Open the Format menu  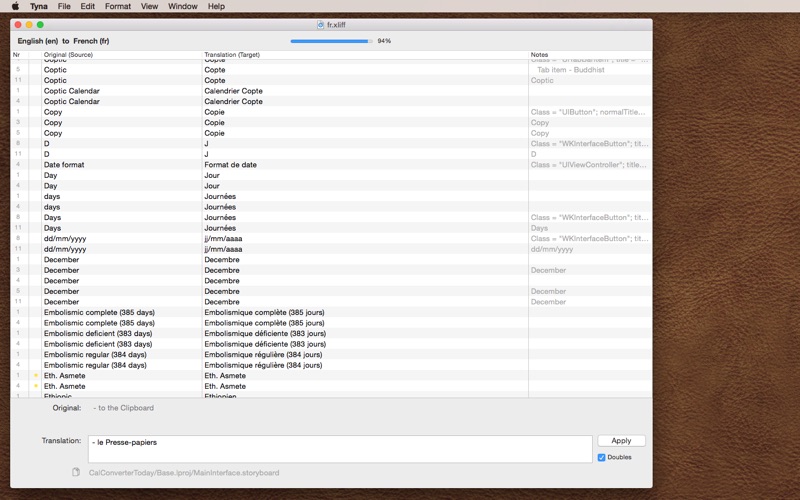click(x=117, y=6)
